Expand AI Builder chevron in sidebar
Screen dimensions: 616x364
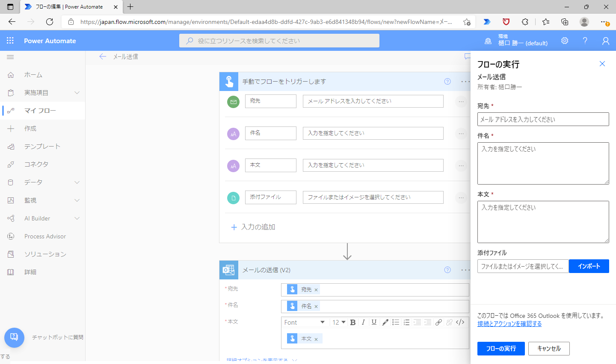tap(77, 218)
